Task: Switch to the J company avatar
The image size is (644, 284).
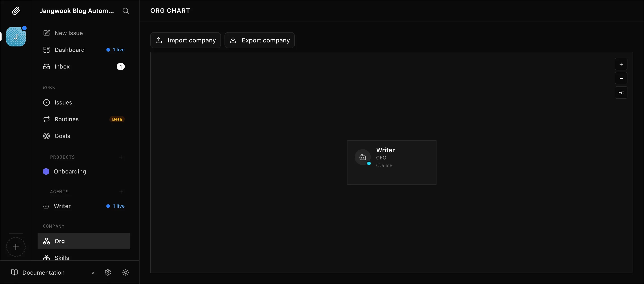Action: tap(16, 37)
